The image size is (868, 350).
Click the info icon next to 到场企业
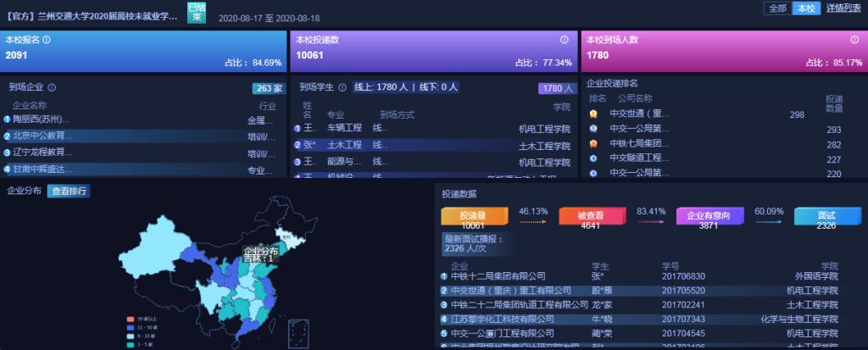click(x=52, y=86)
